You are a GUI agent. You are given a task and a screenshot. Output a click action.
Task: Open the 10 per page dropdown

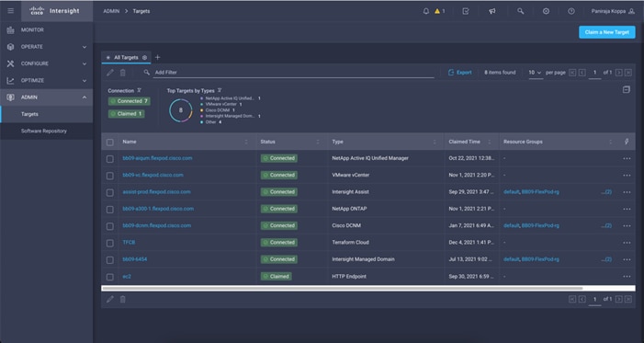coord(535,73)
